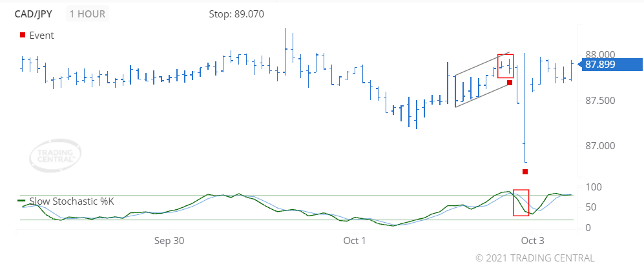Click the green Slow Stochastic %K legend line
Viewport: 644px width, 266px height.
pyautogui.click(x=23, y=201)
